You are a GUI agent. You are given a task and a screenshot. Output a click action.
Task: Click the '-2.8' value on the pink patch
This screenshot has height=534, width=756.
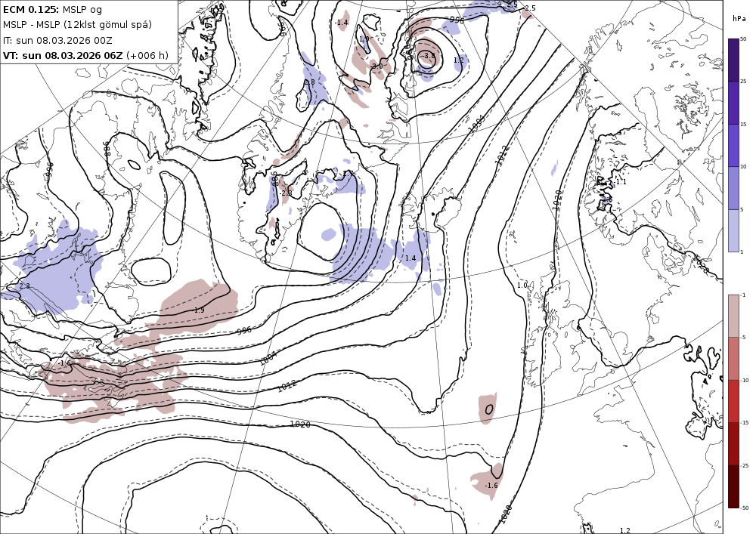coord(286,193)
